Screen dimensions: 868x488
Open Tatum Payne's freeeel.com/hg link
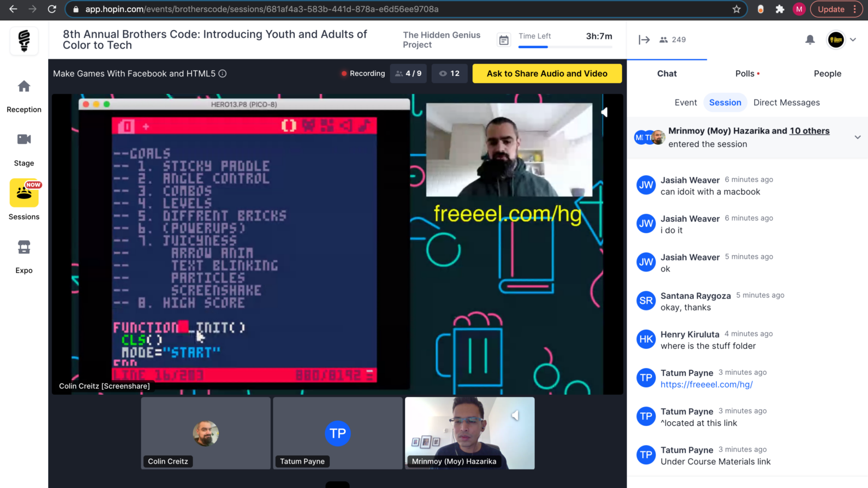[706, 384]
